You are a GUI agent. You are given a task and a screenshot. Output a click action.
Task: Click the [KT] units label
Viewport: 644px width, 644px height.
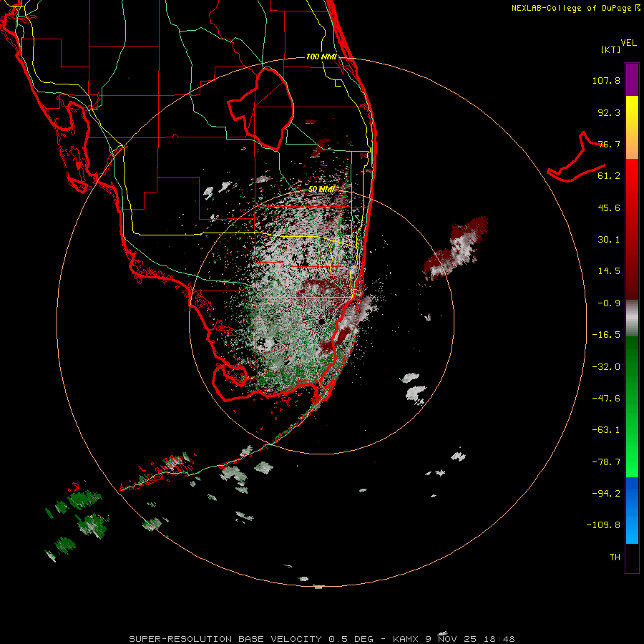pyautogui.click(x=611, y=49)
